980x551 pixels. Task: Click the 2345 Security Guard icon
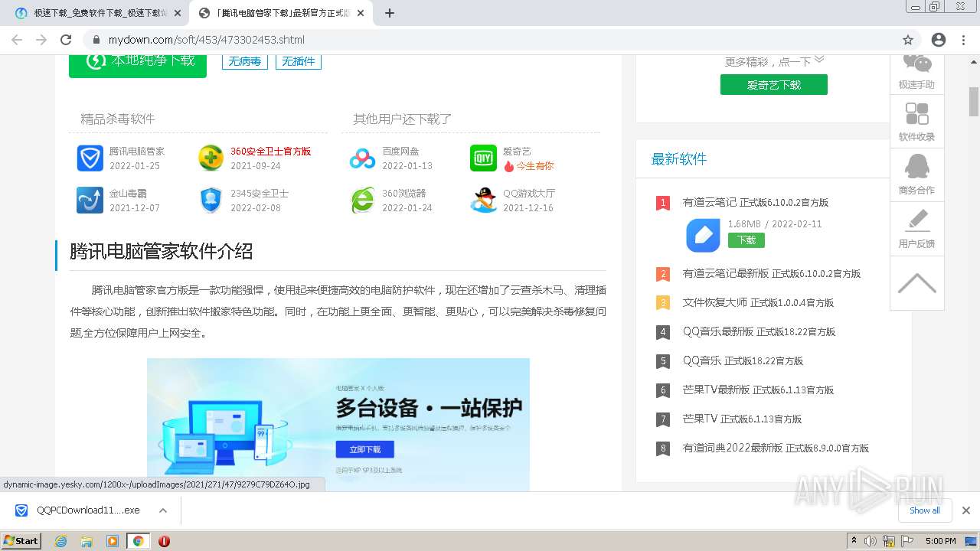pos(211,201)
